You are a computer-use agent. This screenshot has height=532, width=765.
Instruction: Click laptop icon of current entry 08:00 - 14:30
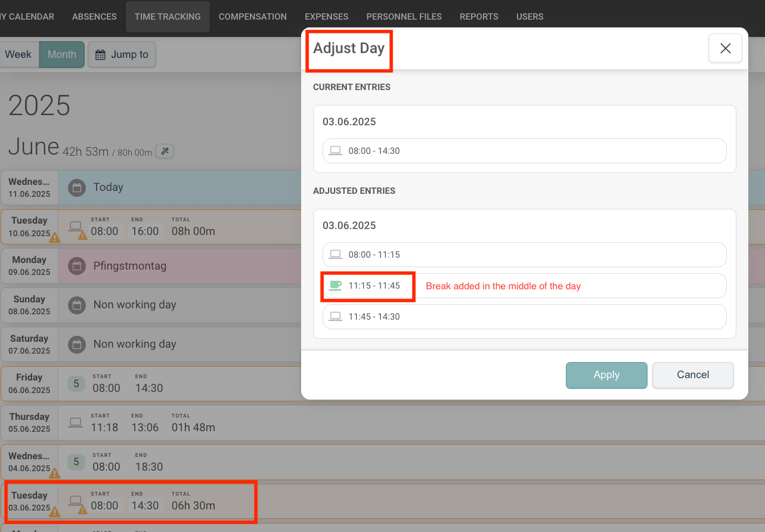pos(336,151)
